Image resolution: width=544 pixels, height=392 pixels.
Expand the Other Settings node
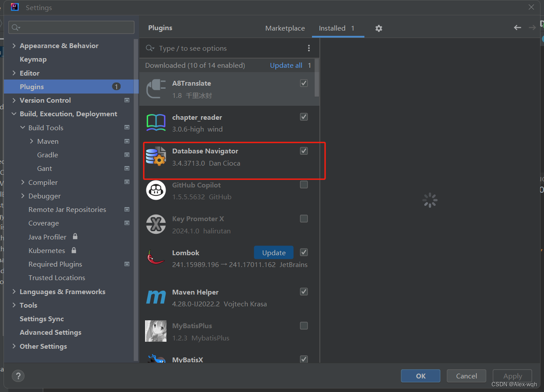coord(14,346)
